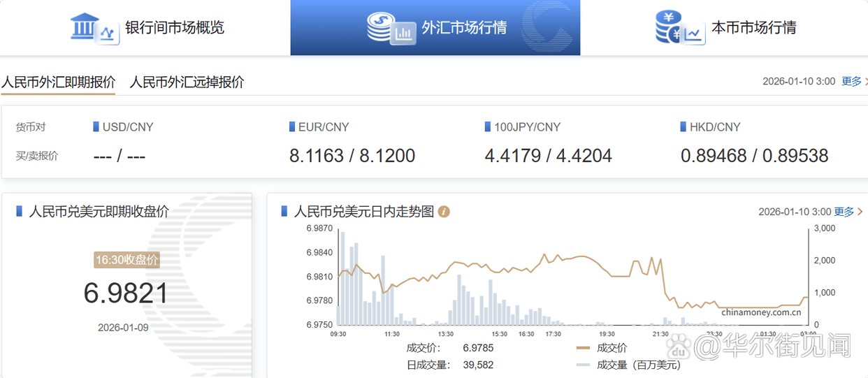Toggle the 成交价 line legend swatch
This screenshot has height=378, width=868.
[584, 348]
